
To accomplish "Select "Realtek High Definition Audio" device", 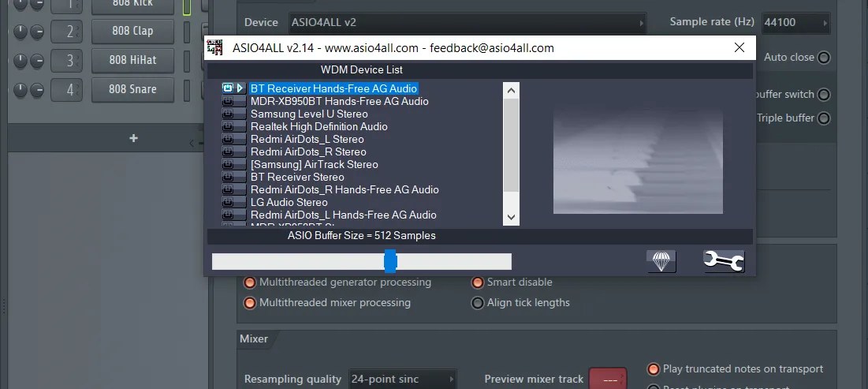I will click(x=319, y=126).
